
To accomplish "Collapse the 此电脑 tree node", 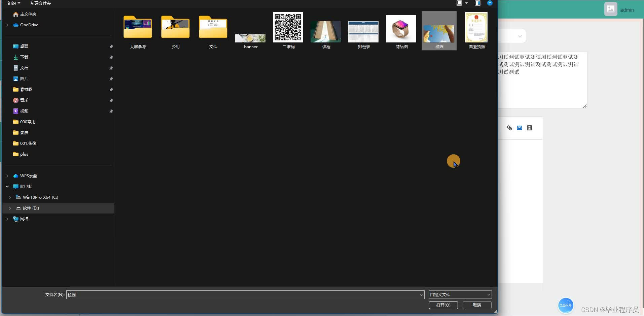I will click(x=7, y=187).
